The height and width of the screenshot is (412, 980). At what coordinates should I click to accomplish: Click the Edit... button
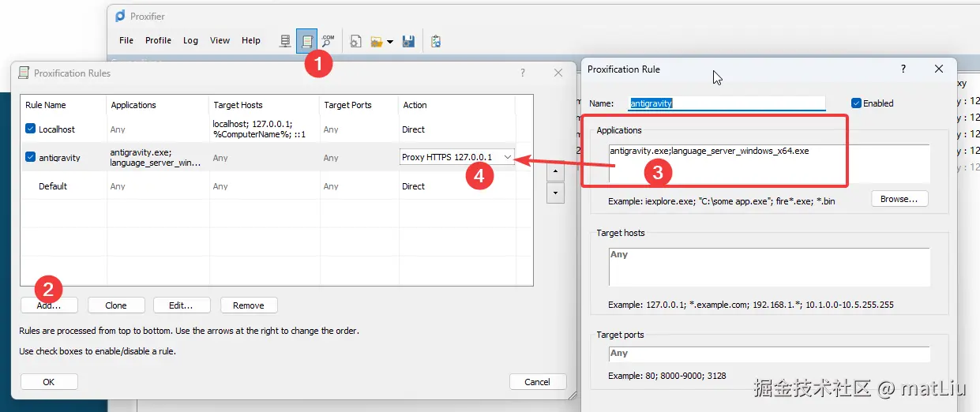(x=182, y=305)
